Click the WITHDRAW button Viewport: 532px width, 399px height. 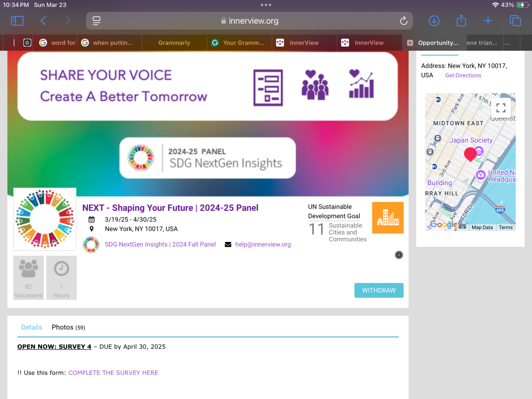[x=379, y=291]
